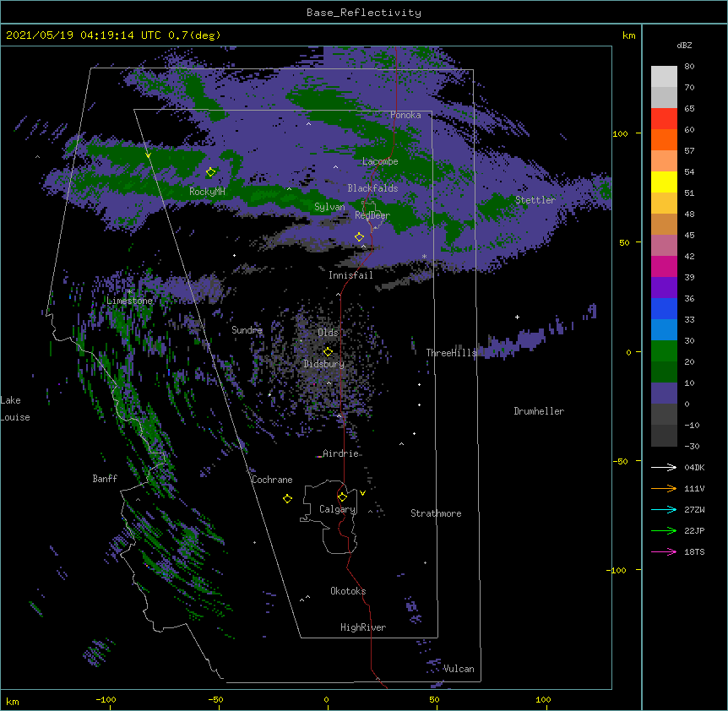Click the Innisfail label

tap(350, 275)
